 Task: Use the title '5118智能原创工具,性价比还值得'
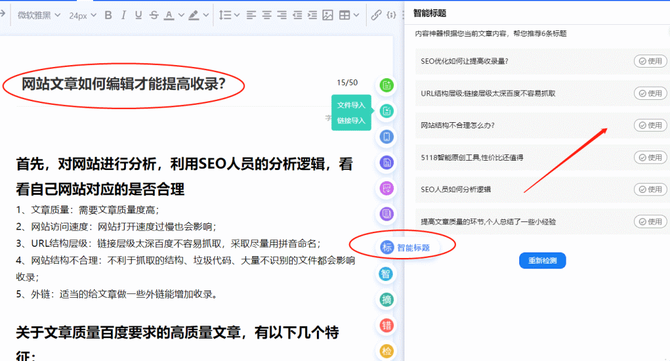650,157
